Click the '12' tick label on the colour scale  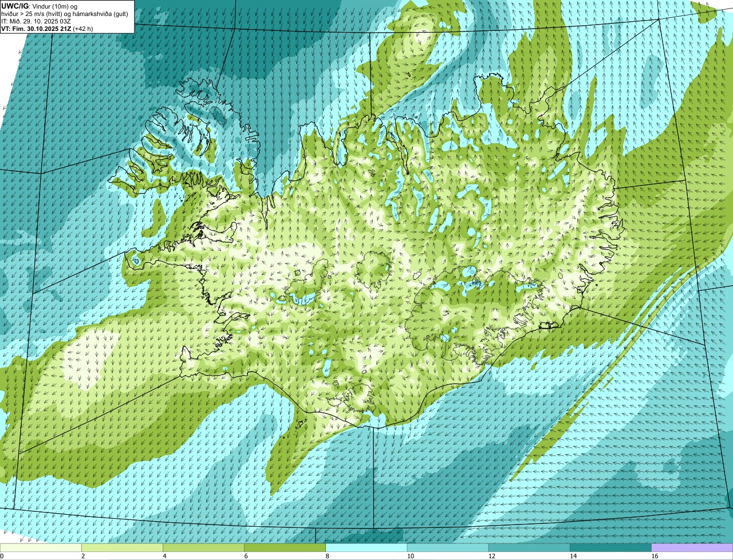click(491, 556)
